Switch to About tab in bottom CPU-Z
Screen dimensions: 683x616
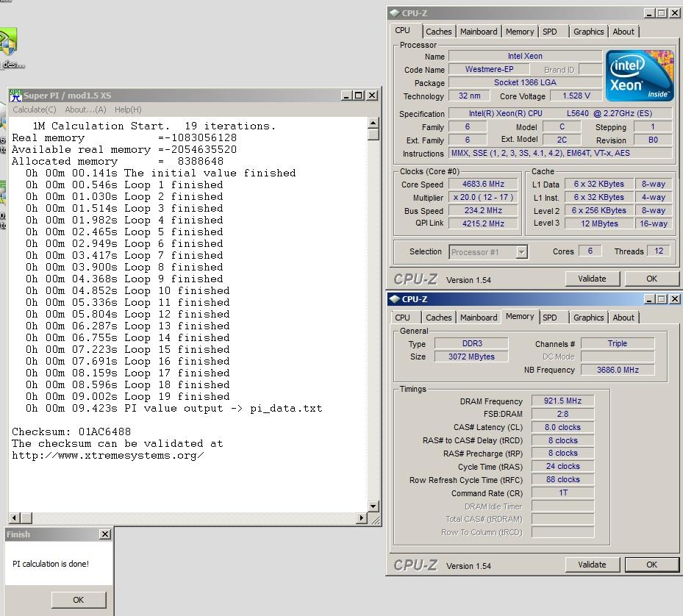[623, 318]
